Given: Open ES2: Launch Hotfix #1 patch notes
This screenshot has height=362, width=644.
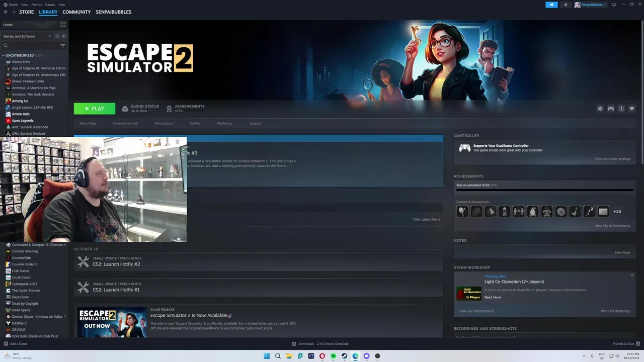Looking at the screenshot, I should click(116, 290).
